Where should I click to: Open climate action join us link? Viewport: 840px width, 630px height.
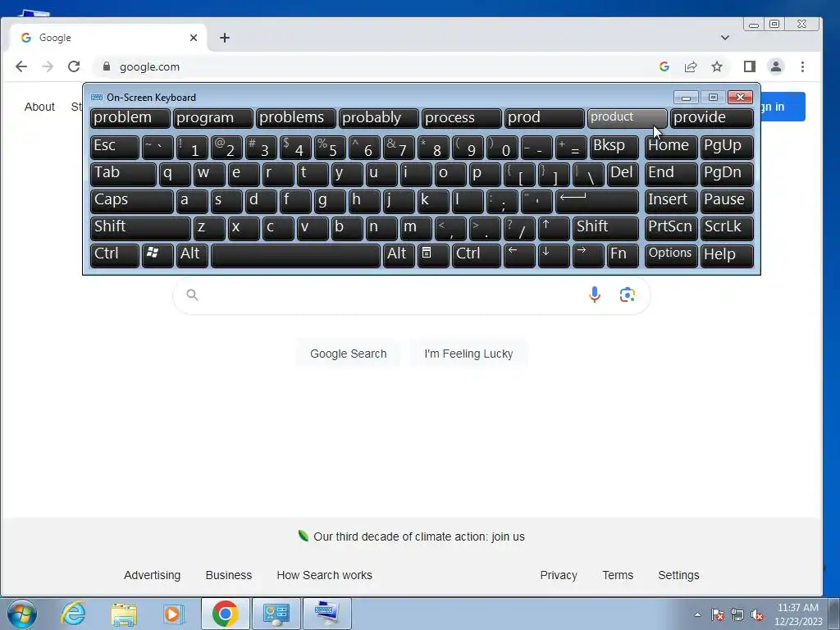419,536
